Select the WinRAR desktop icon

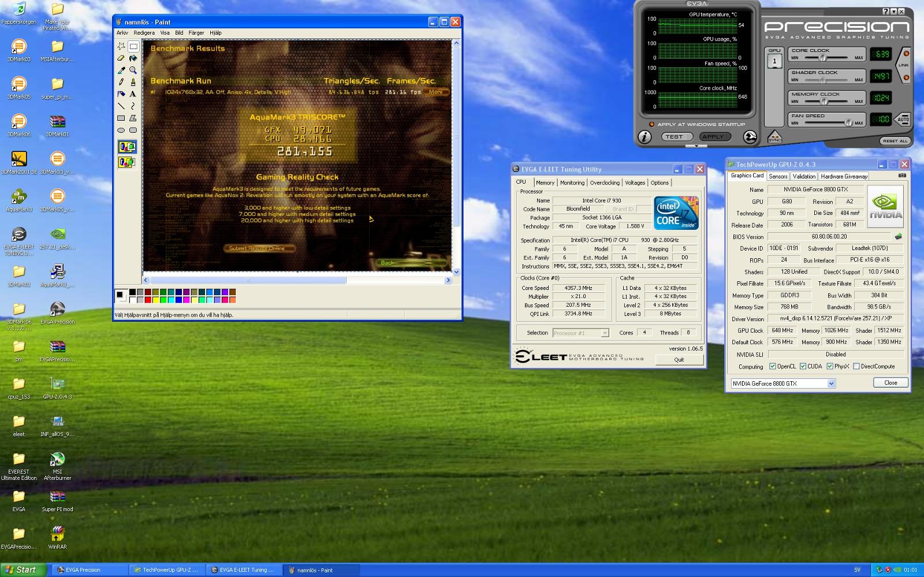[57, 537]
